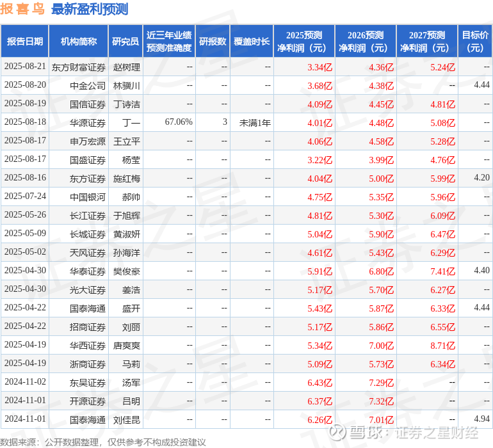Click researcher 丁诗洁
This screenshot has width=493, height=448.
click(127, 104)
